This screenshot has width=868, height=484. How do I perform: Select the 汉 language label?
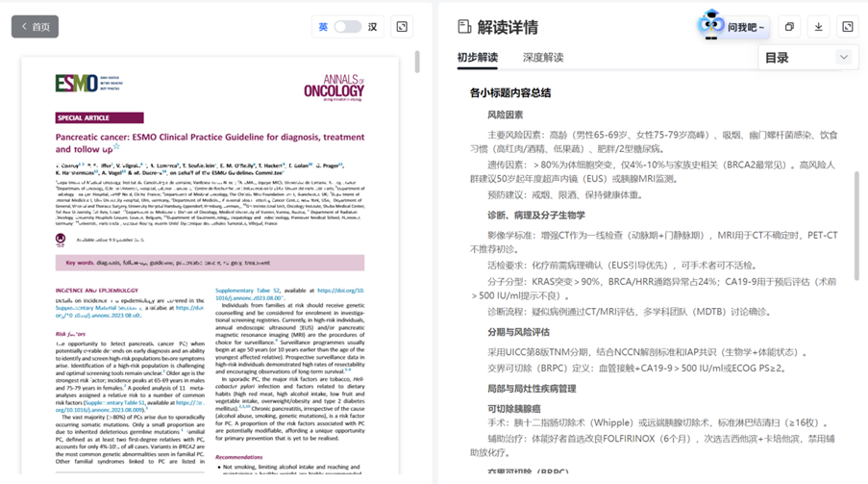click(372, 27)
